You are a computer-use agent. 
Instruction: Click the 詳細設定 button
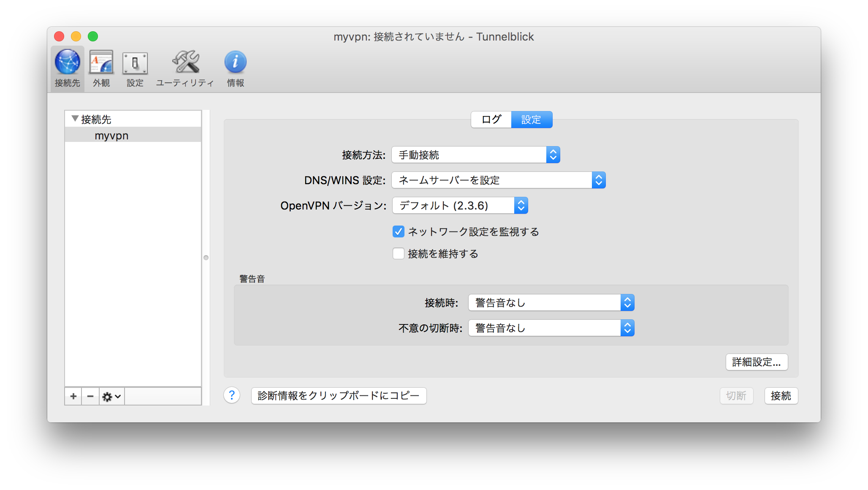(x=756, y=362)
